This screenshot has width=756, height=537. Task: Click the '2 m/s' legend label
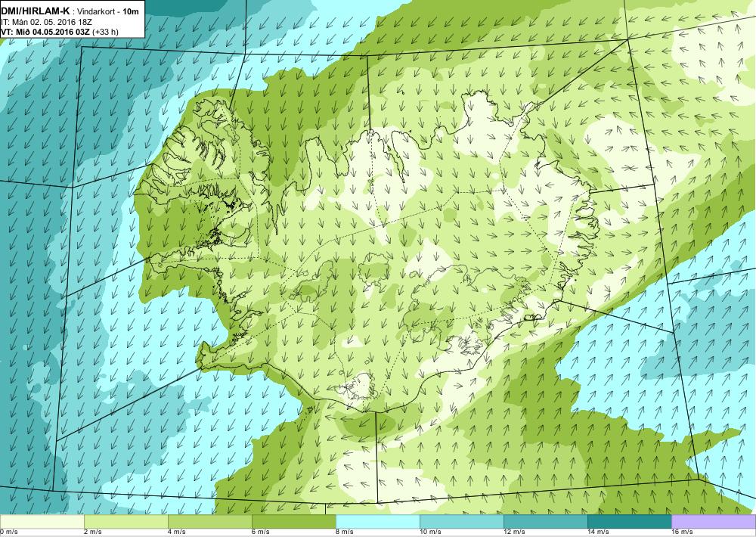pyautogui.click(x=93, y=532)
